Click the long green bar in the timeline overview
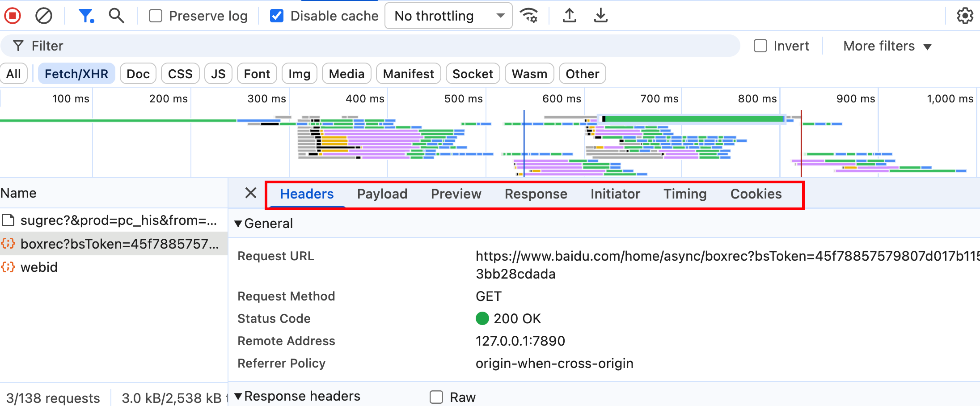980x406 pixels. pos(693,119)
